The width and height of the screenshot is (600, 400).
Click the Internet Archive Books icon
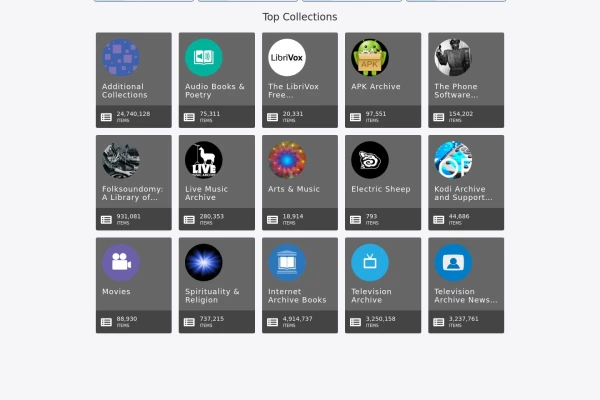pyautogui.click(x=287, y=263)
